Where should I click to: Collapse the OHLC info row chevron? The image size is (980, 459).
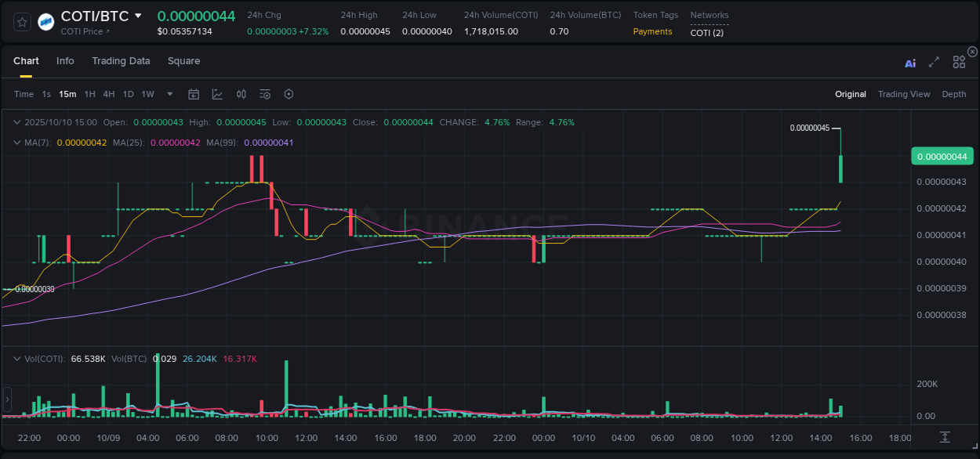click(x=16, y=122)
